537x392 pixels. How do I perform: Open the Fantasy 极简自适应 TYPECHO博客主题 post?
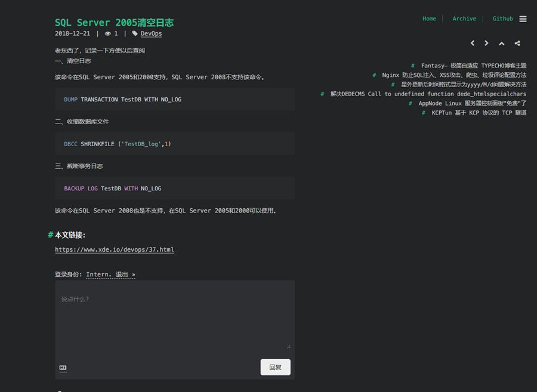(x=474, y=66)
